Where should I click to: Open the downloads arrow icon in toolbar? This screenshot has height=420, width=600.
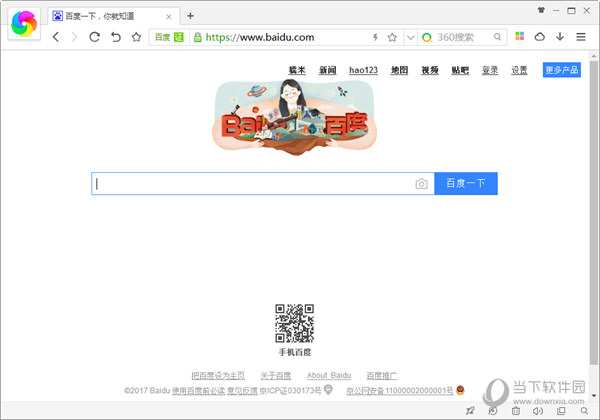pyautogui.click(x=560, y=37)
